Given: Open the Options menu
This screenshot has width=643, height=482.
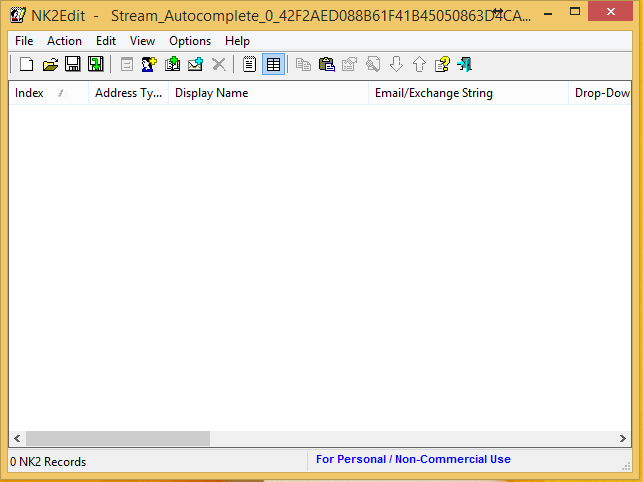Looking at the screenshot, I should (x=190, y=41).
